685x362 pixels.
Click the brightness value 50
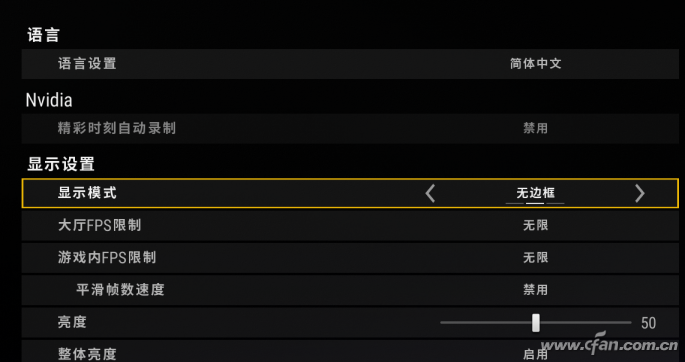[648, 323]
